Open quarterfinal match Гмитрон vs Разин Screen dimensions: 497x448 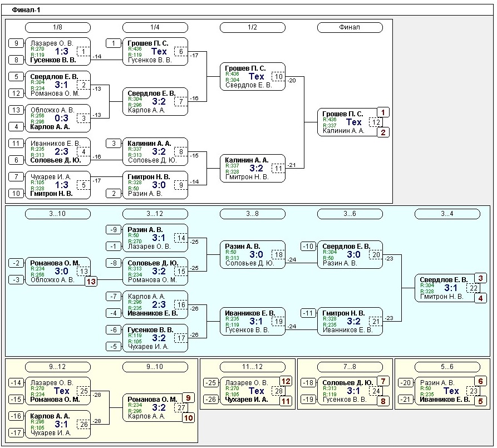[x=155, y=185]
